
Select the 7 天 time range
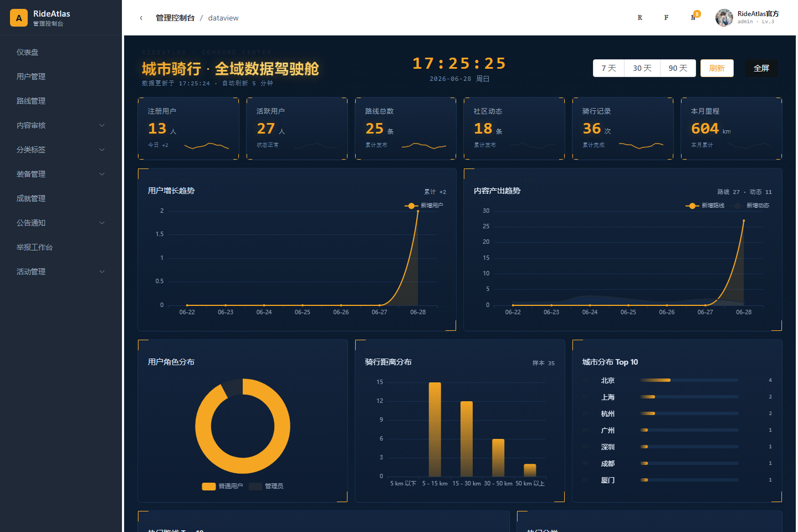(x=608, y=68)
